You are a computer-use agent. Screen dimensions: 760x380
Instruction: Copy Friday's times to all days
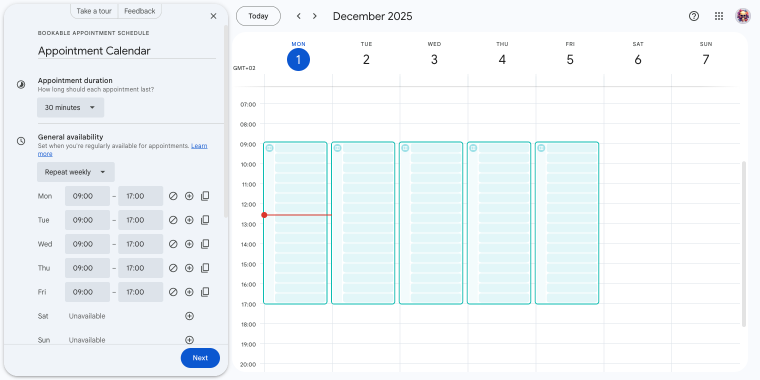(x=205, y=292)
